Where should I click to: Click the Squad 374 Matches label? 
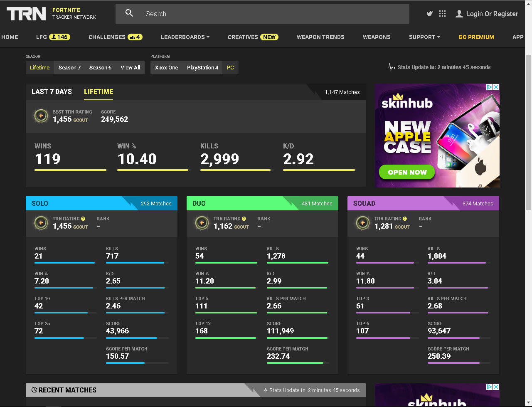pos(478,204)
